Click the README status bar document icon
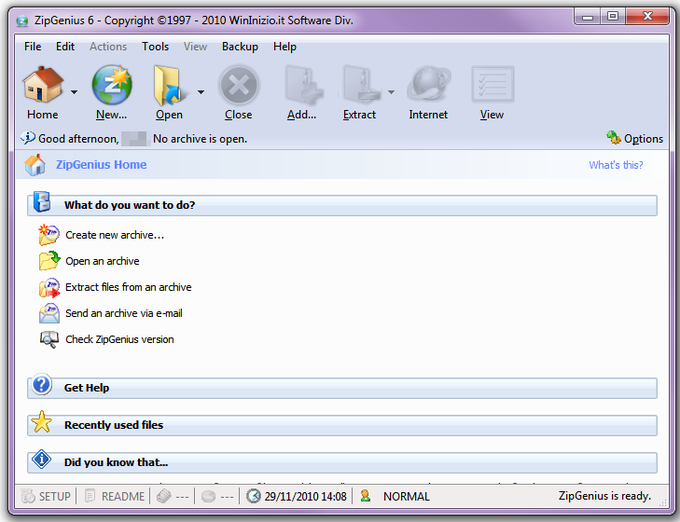 coord(90,496)
